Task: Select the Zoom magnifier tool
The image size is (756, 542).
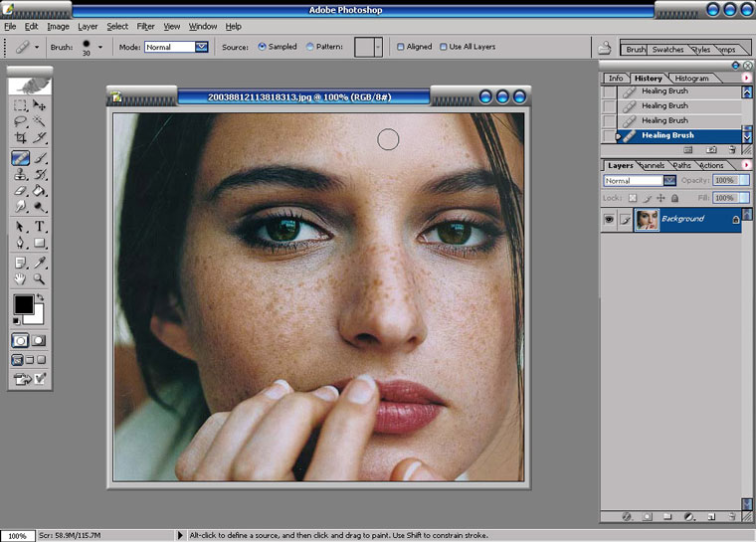Action: pos(40,278)
